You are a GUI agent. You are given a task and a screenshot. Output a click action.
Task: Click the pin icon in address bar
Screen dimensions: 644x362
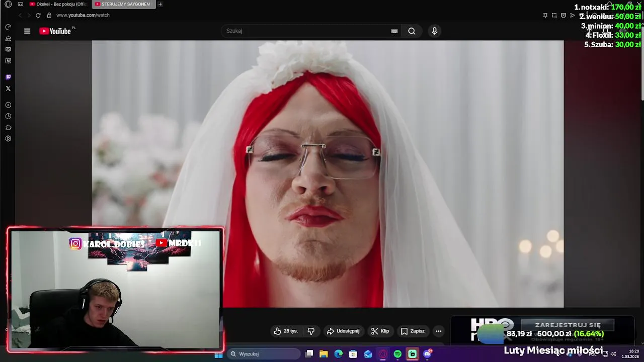[x=545, y=15]
